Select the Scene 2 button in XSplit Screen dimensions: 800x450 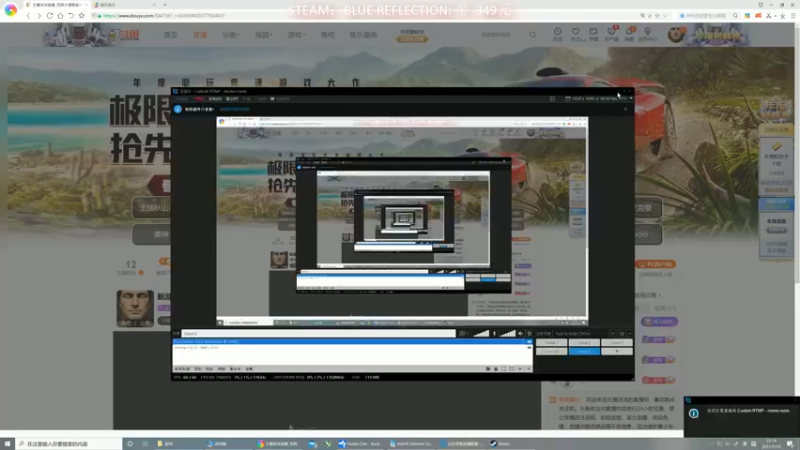pos(584,343)
